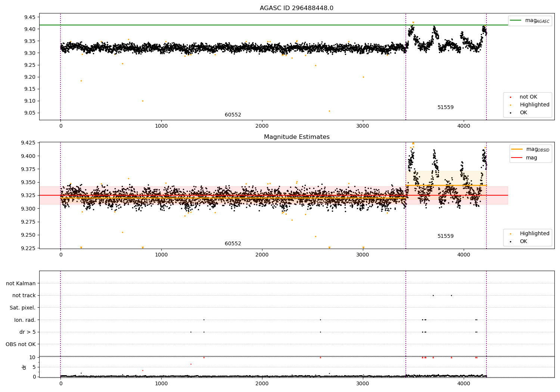Select the red 'not OK' legend marker
Screen dimensions: 560x392
click(510, 97)
